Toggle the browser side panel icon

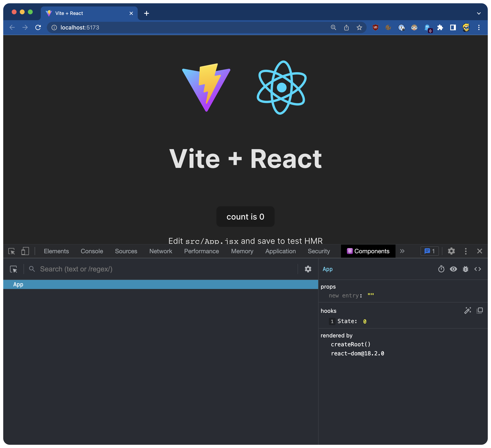tap(453, 27)
